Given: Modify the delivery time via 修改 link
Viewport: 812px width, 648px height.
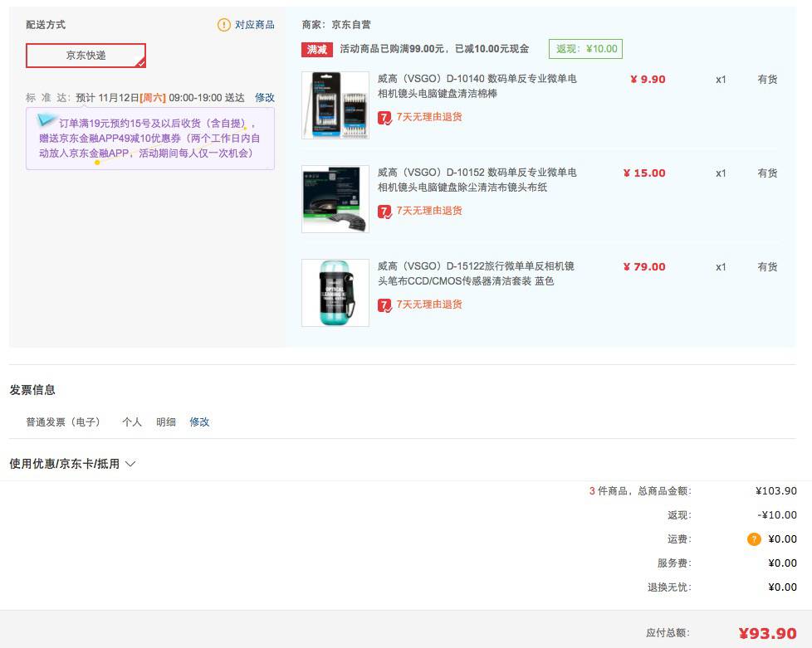Looking at the screenshot, I should [265, 98].
